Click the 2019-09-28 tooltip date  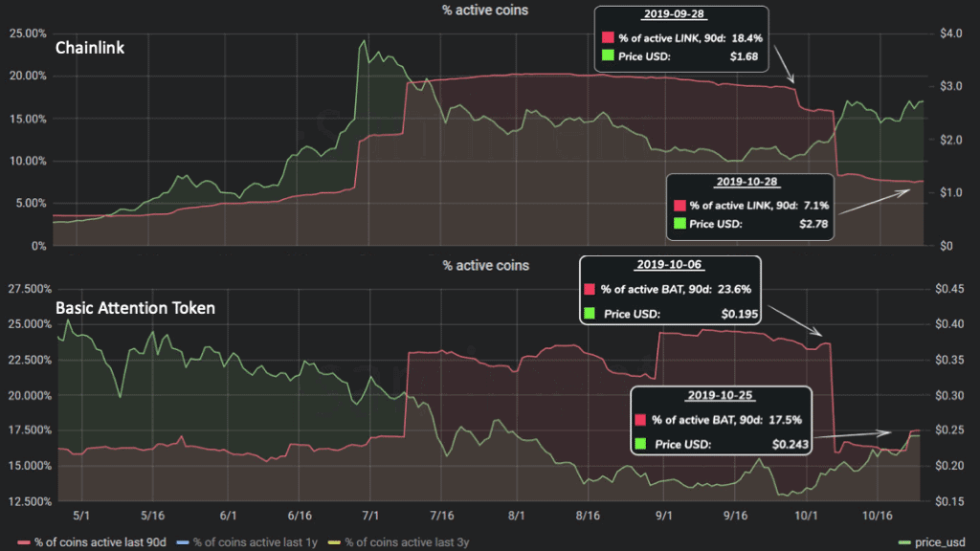tap(673, 14)
